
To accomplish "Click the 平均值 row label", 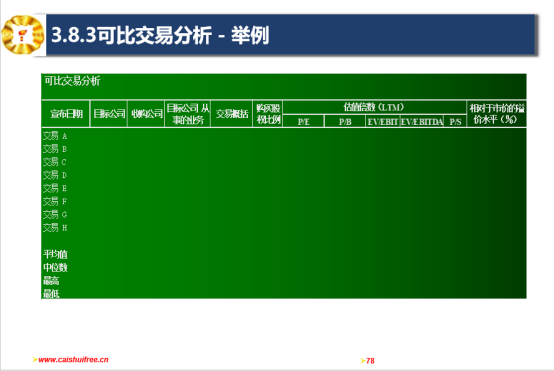I will pyautogui.click(x=55, y=254).
